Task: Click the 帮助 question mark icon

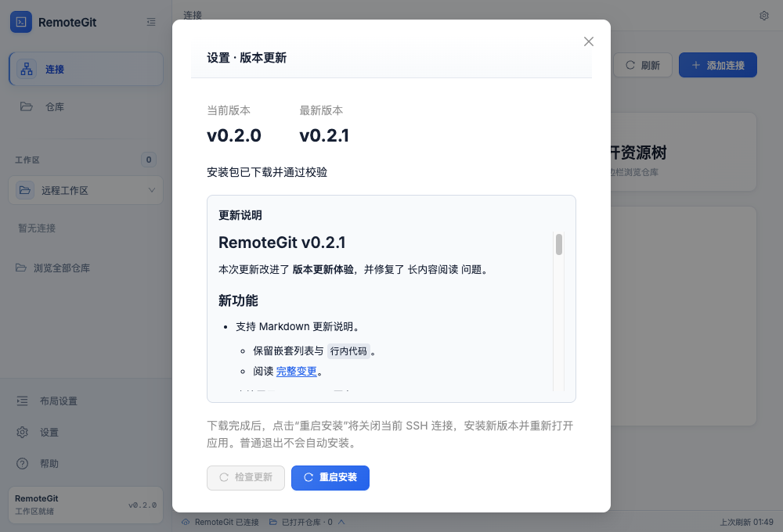Action: 22,464
